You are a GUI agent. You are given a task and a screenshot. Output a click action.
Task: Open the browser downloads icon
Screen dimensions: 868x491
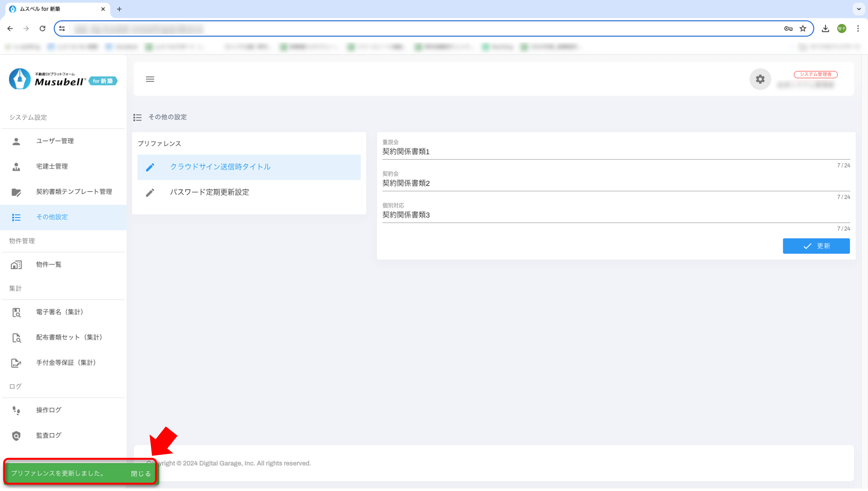point(825,29)
